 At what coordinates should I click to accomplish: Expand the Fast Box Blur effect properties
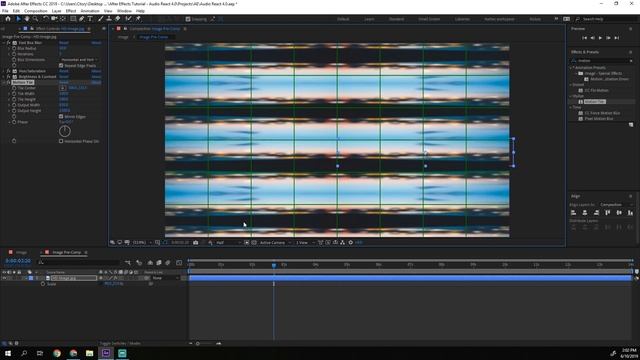click(x=4, y=42)
